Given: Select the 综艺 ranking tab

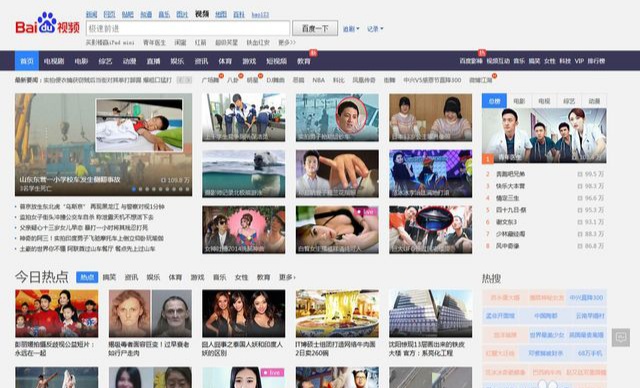Looking at the screenshot, I should 569,101.
